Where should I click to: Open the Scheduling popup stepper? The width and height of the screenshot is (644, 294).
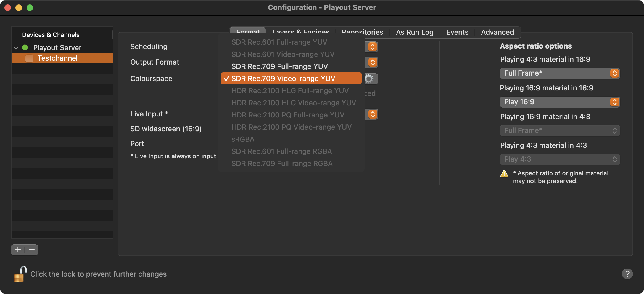click(x=372, y=47)
